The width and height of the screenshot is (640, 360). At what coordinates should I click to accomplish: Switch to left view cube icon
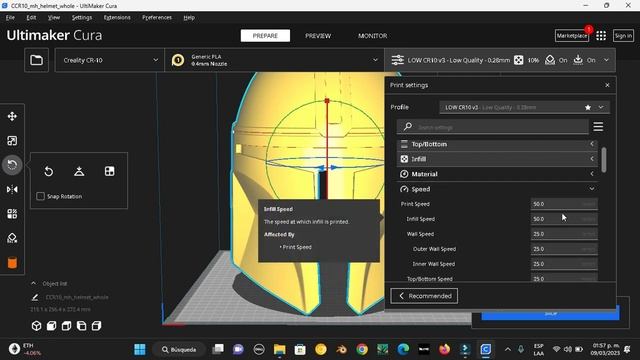coord(82,326)
